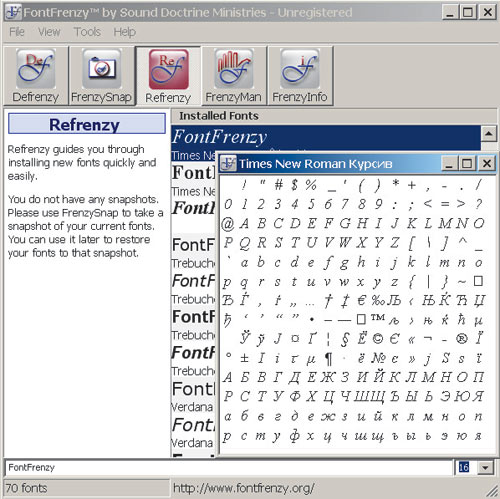Click the ™ trademark character
The width and height of the screenshot is (500, 499).
click(x=378, y=317)
